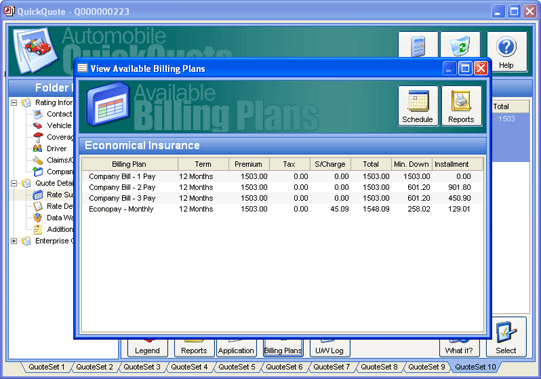Select the Company Bill - 1 Pay row
541x379 pixels.
(x=282, y=176)
